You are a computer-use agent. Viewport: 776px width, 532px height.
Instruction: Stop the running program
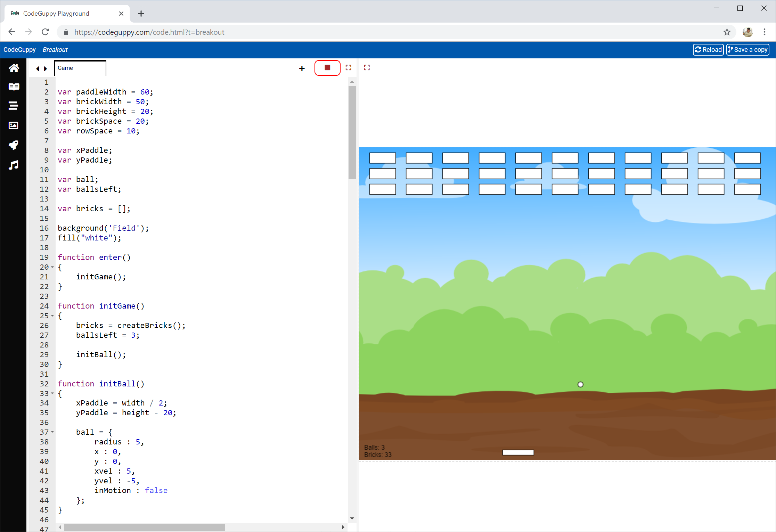pyautogui.click(x=327, y=68)
